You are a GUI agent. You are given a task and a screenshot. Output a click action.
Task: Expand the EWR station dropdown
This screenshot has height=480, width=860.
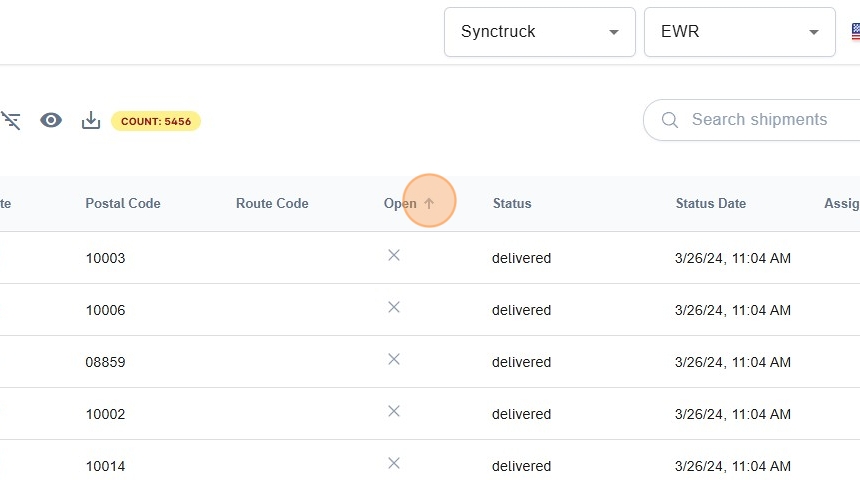click(x=739, y=32)
